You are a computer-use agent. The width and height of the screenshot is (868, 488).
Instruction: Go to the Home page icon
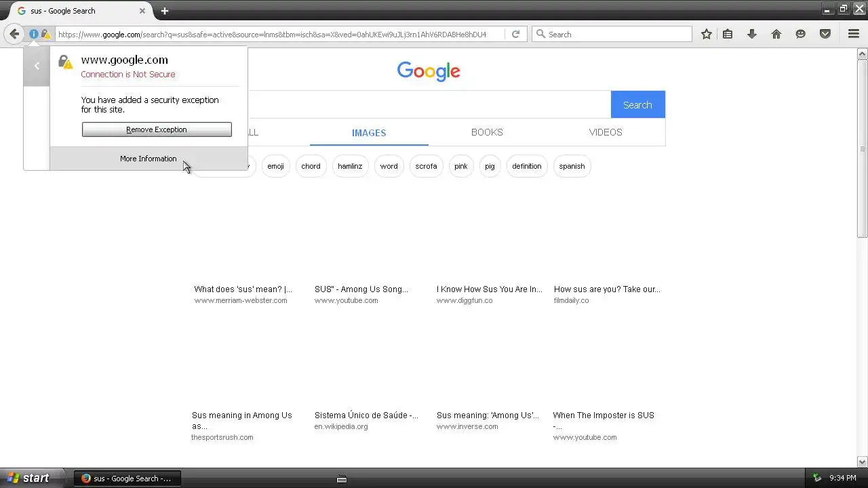pyautogui.click(x=776, y=34)
